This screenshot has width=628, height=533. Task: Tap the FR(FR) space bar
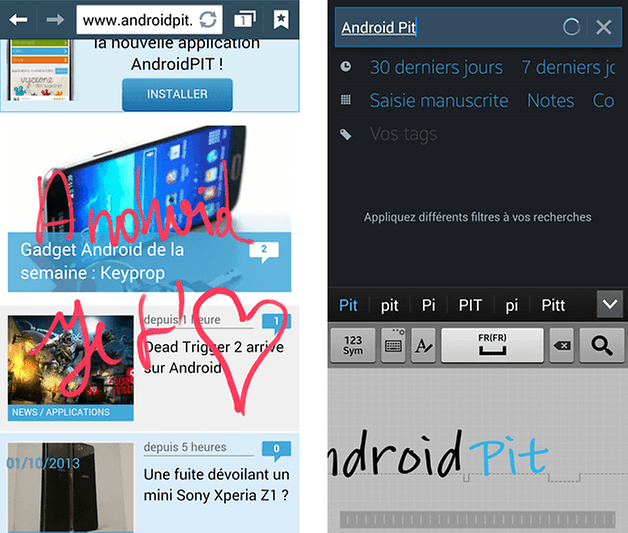pyautogui.click(x=492, y=345)
